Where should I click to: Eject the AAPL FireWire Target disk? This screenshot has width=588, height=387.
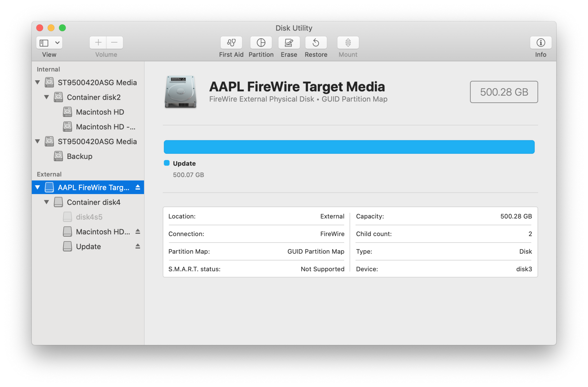click(138, 187)
